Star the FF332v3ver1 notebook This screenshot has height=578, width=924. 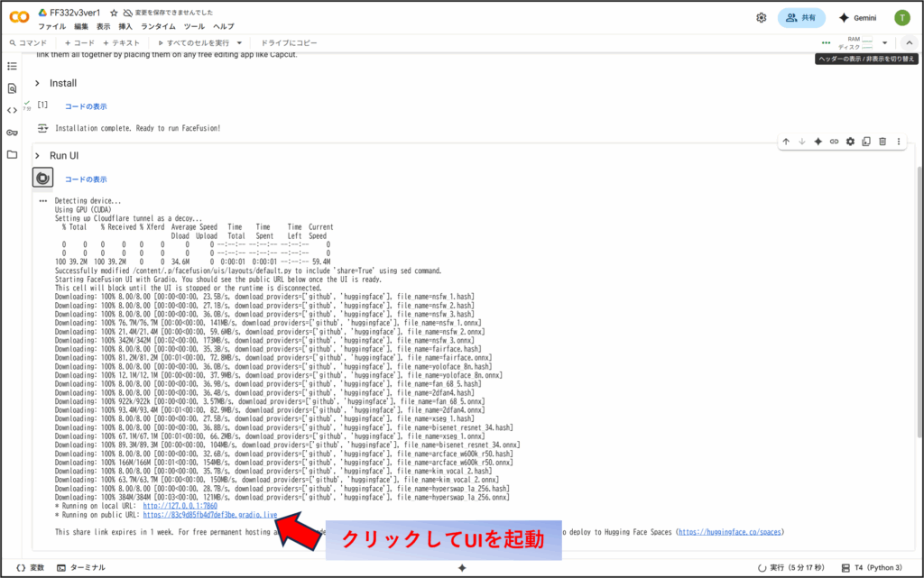(x=114, y=13)
